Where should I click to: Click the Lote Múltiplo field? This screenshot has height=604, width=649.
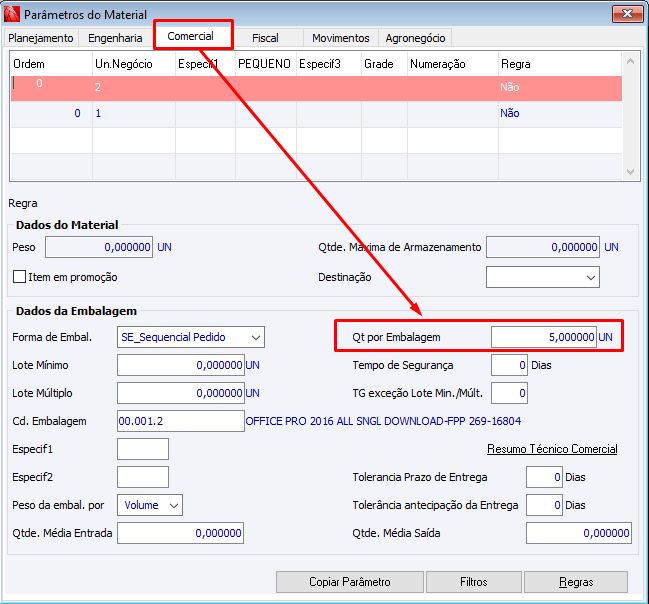[x=180, y=393]
